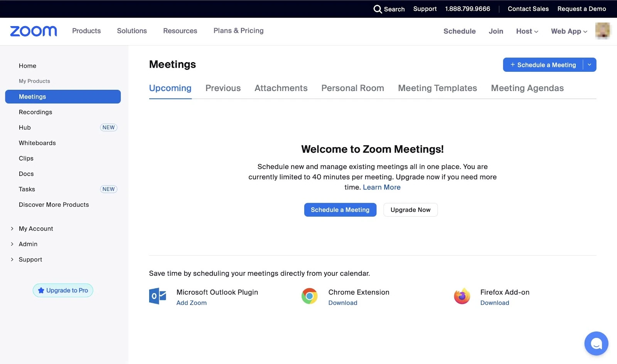
Task: Click the Firefox add-on icon
Action: tap(462, 296)
